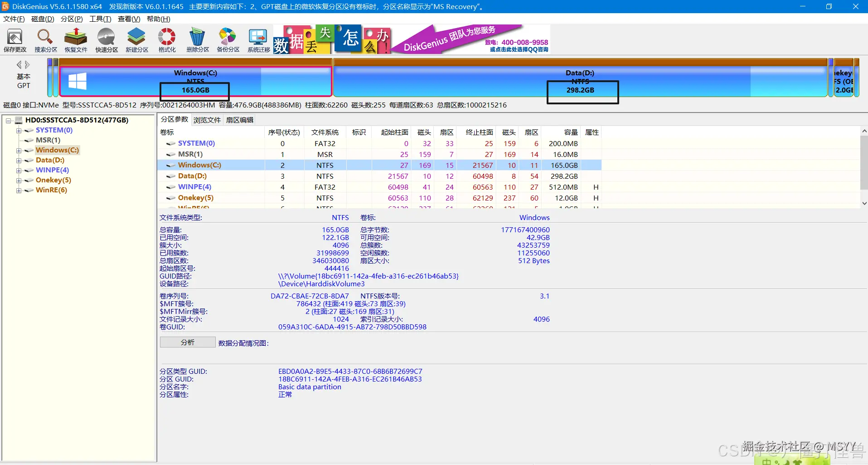868x465 pixels.
Task: Collapse the HD0:SSSTCCA5-8D512 disk node
Action: click(x=8, y=120)
